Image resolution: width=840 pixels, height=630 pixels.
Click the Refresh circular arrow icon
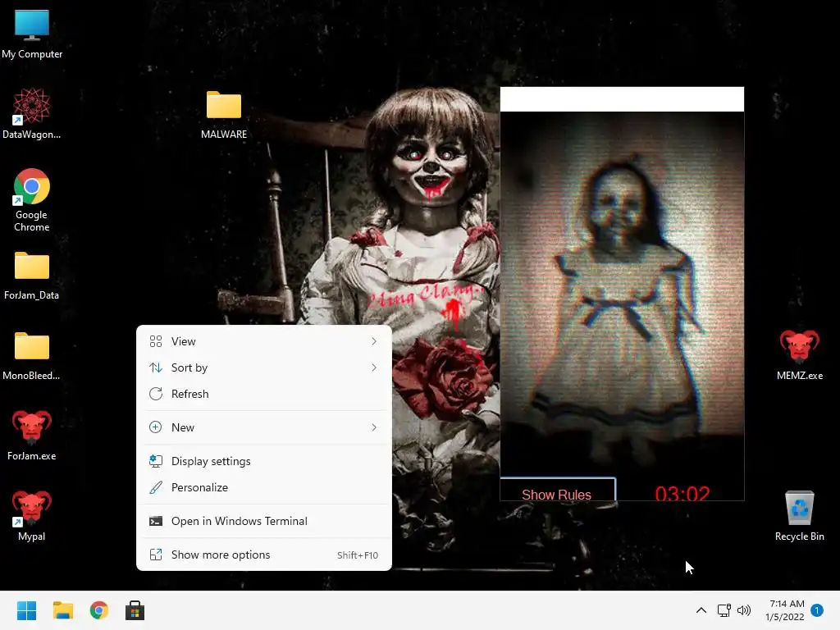pos(155,394)
